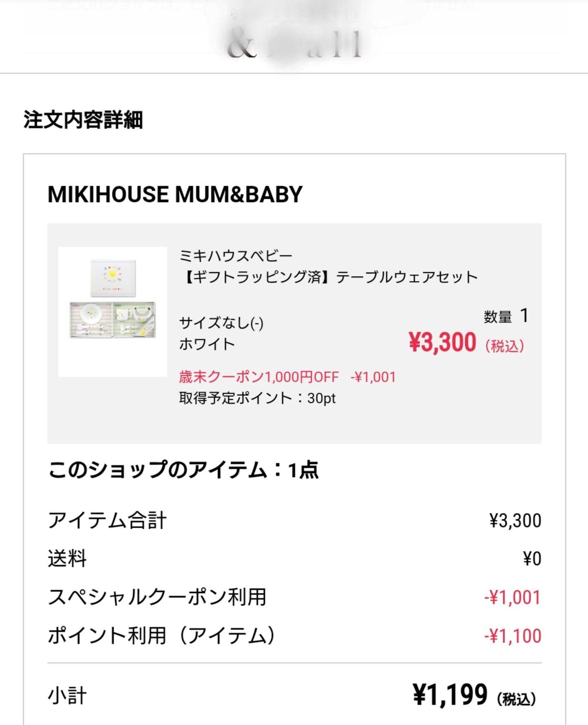
Task: Tap the ホワイト color label
Action: click(207, 344)
